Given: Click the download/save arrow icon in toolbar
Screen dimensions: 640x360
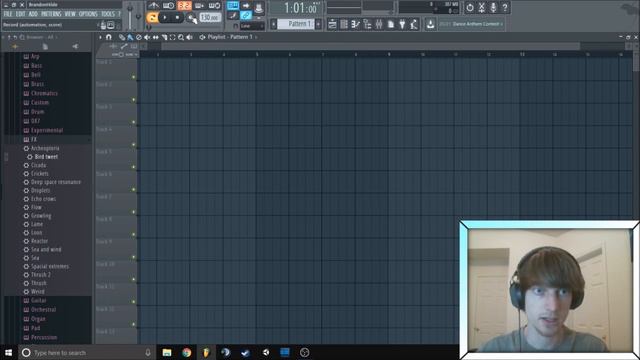Looking at the screenshot, I should click(430, 24).
